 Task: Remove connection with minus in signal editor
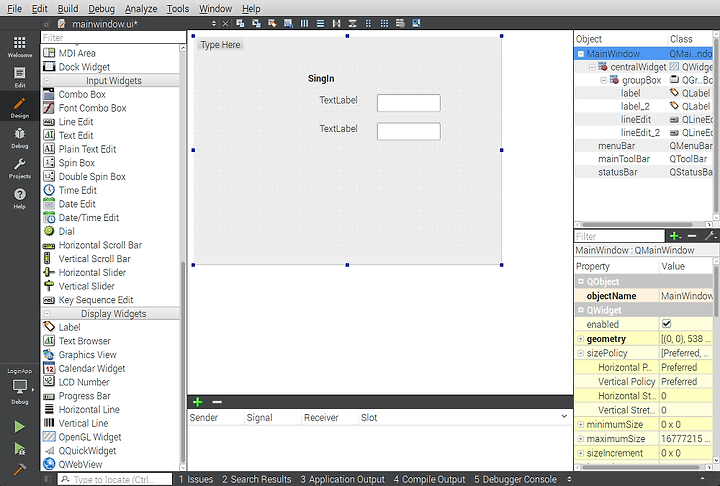[x=217, y=402]
